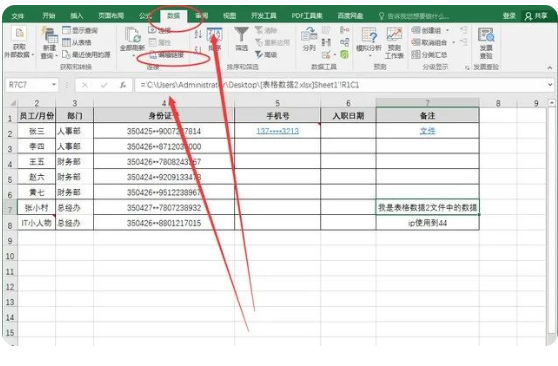Click the 共享 share button
Viewport: 558px width, 366px height.
tap(536, 16)
